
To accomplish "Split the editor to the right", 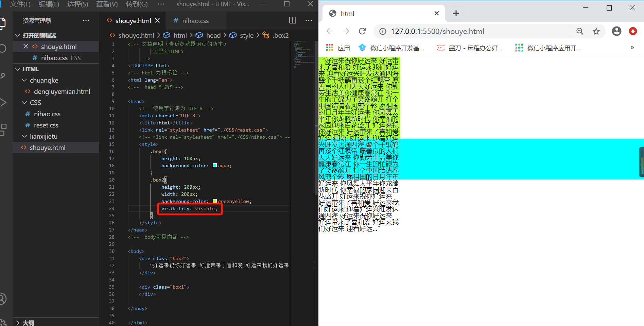I will pos(293,20).
